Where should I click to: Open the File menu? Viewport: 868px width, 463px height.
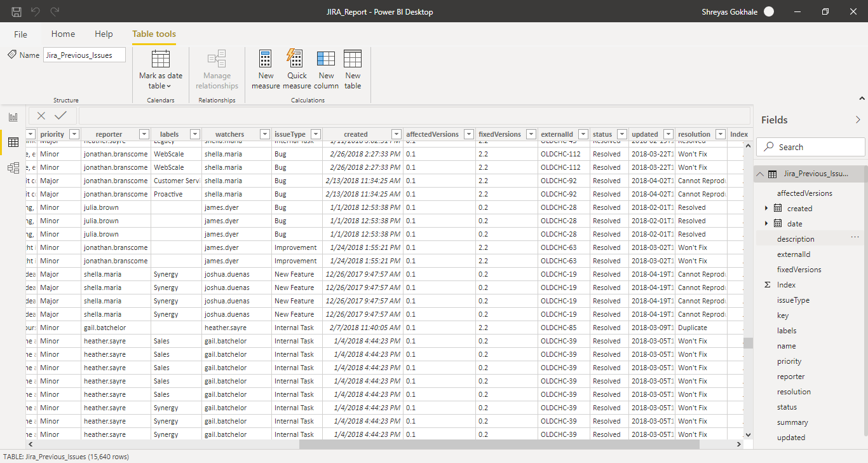20,34
